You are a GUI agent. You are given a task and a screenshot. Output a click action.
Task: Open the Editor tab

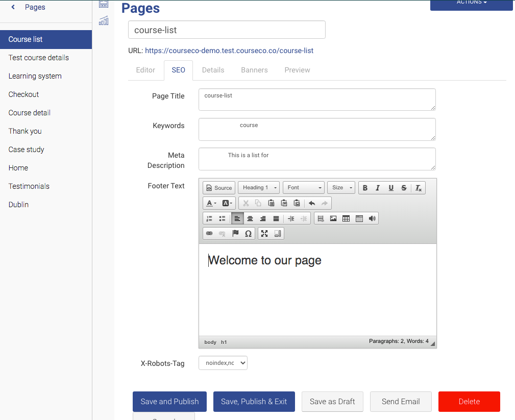145,70
